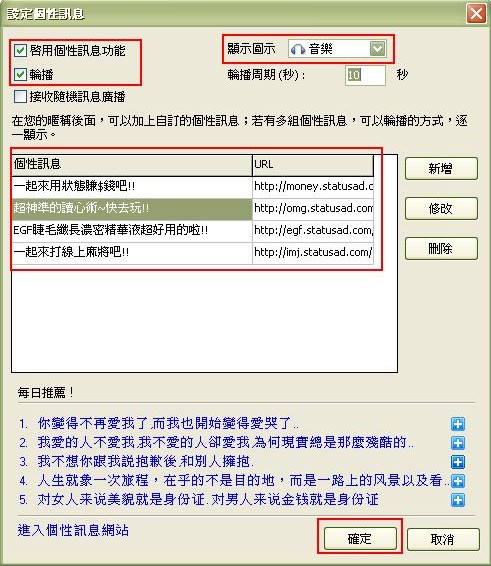
Task: Click the URL column header
Action: point(313,165)
